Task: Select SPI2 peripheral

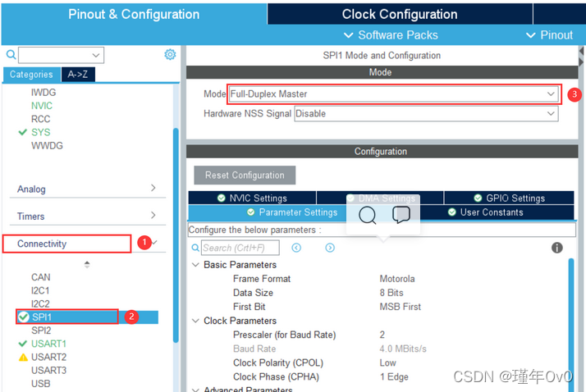Action: (x=41, y=330)
